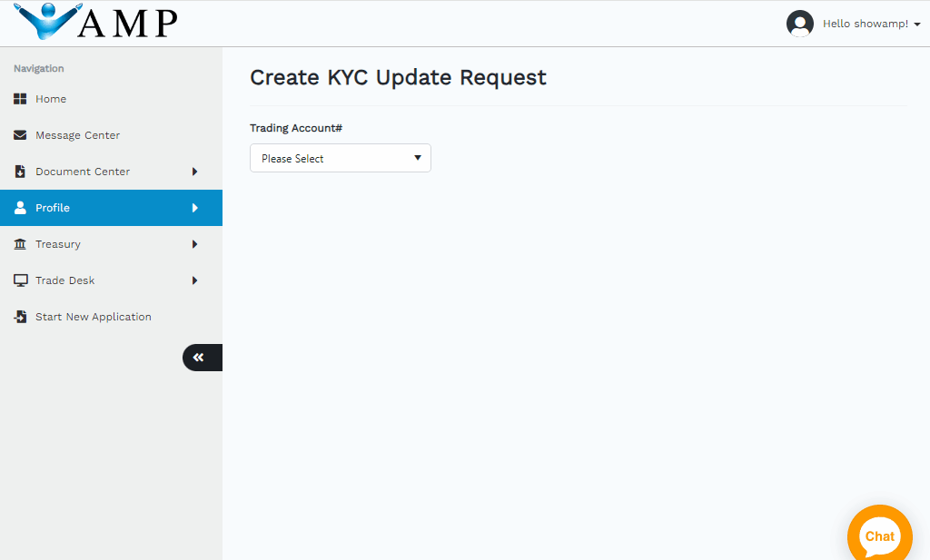Click the AMP logo
This screenshot has height=560, width=930.
pyautogui.click(x=96, y=23)
